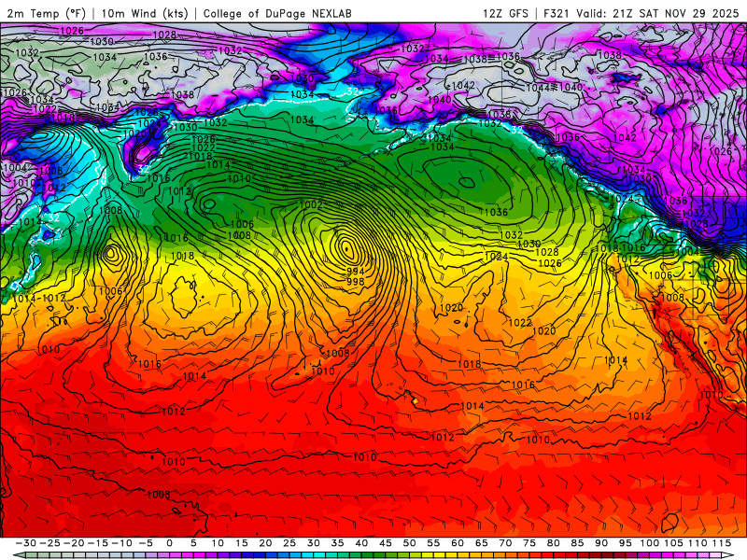Viewport: 747px width, 560px height.
Task: Click the 100 label on the temperature scale
Action: pos(649,543)
